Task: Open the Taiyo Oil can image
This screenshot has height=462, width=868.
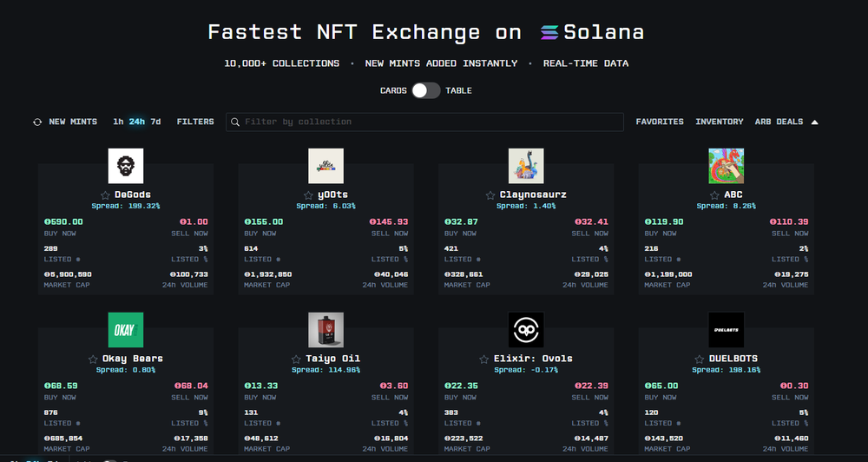Action: click(x=326, y=330)
